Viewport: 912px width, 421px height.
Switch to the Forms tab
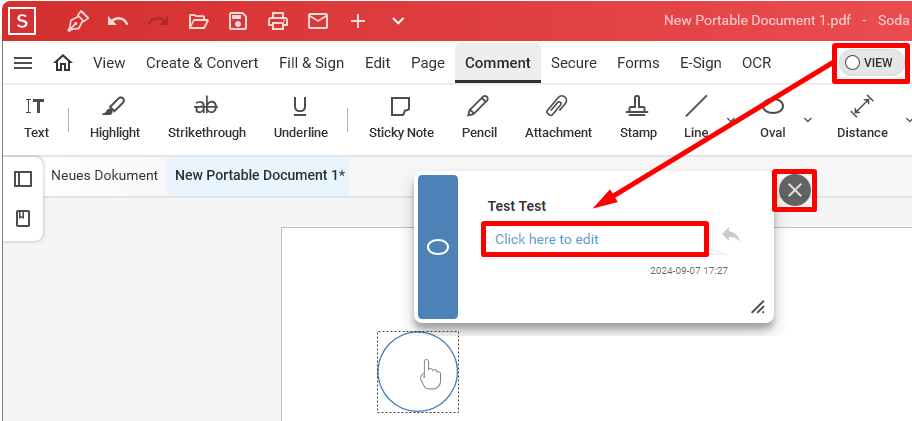638,63
